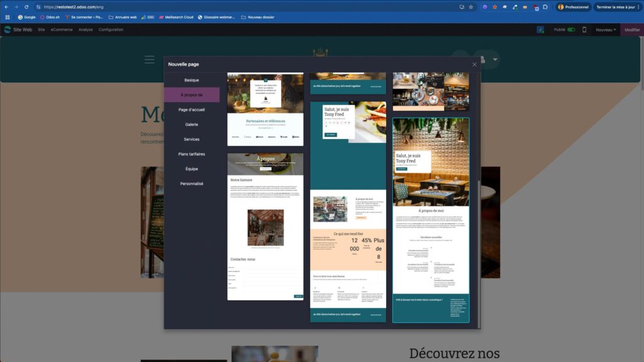Image resolution: width=644 pixels, height=362 pixels.
Task: Open the Professionnel profile button
Action: [x=574, y=7]
